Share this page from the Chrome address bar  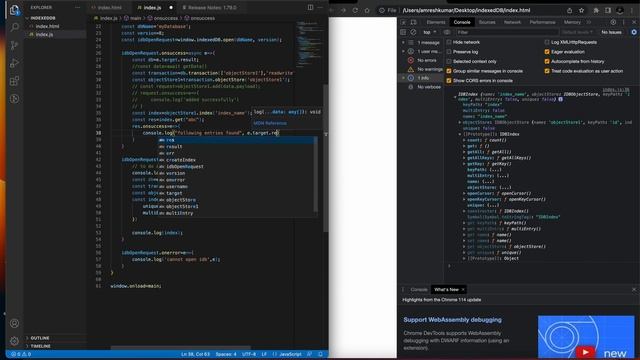pos(569,10)
